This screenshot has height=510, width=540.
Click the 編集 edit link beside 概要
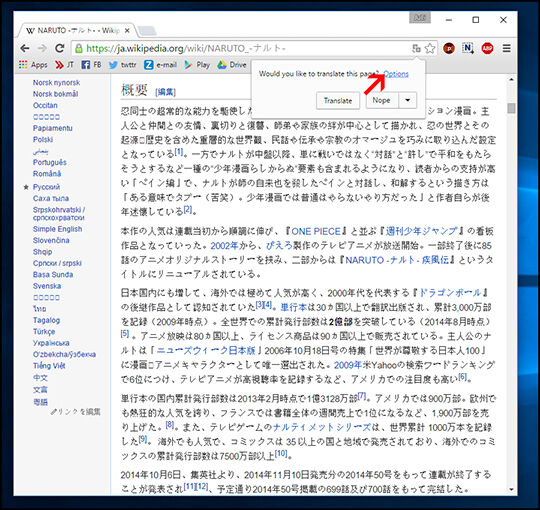(x=166, y=92)
